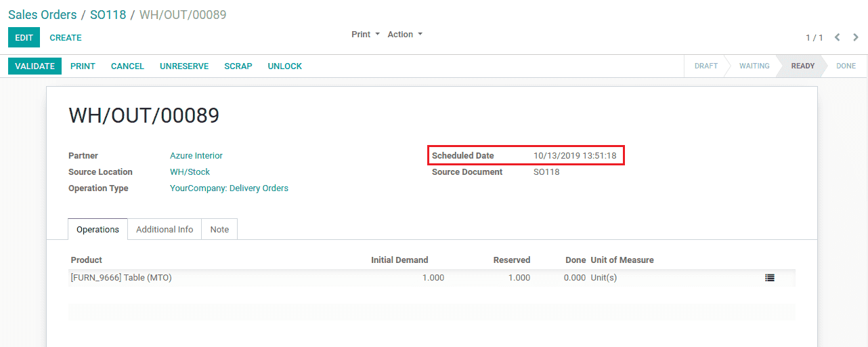This screenshot has width=868, height=347.
Task: Click the Edit button
Action: pos(24,37)
